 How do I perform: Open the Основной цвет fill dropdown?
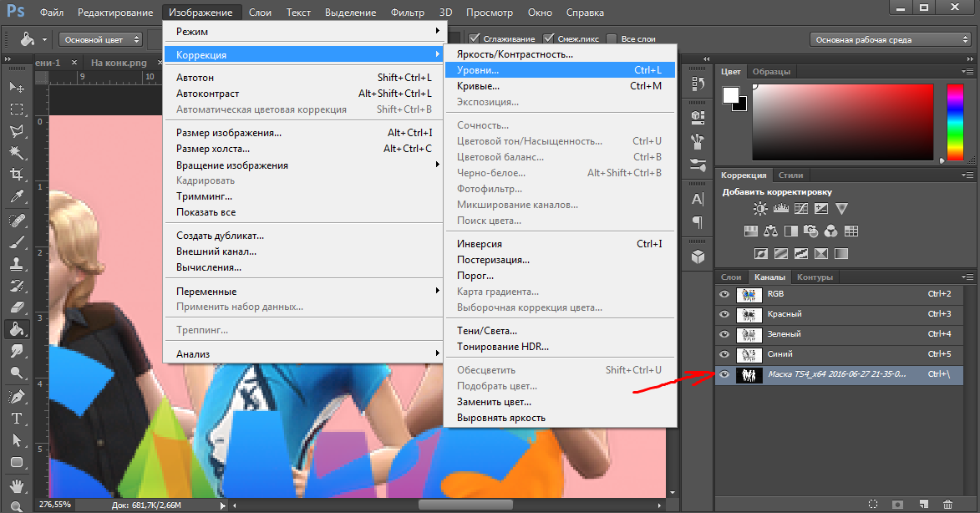(x=101, y=39)
